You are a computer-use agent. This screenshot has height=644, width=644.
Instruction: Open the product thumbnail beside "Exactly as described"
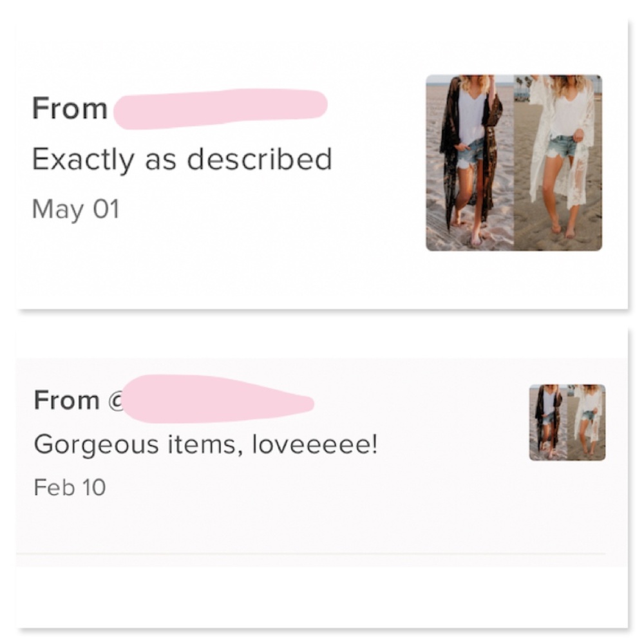point(514,162)
